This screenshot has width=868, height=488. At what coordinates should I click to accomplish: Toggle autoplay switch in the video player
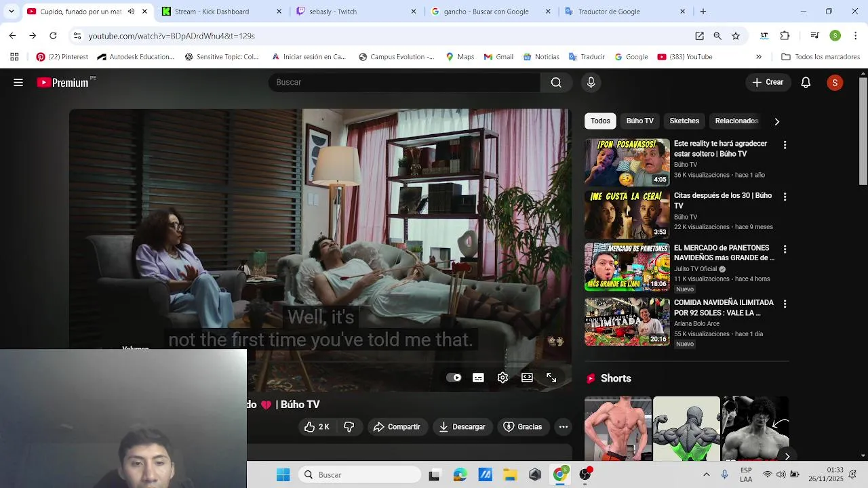coord(454,378)
